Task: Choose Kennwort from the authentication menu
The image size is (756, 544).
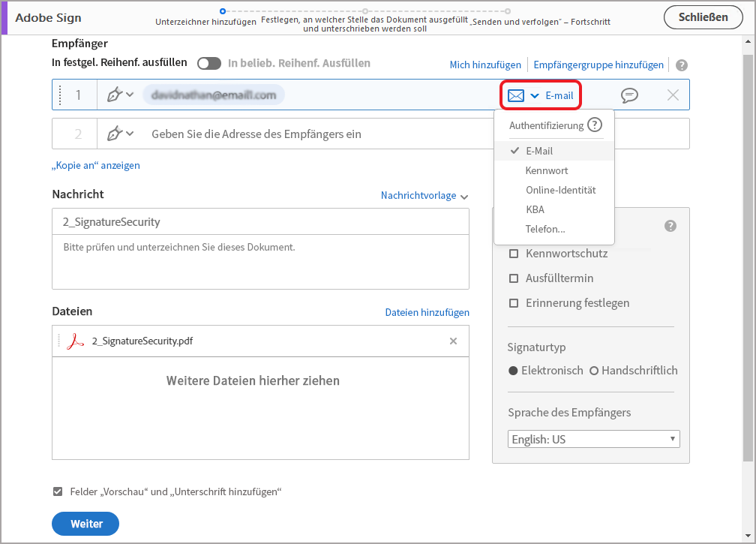Action: (547, 170)
